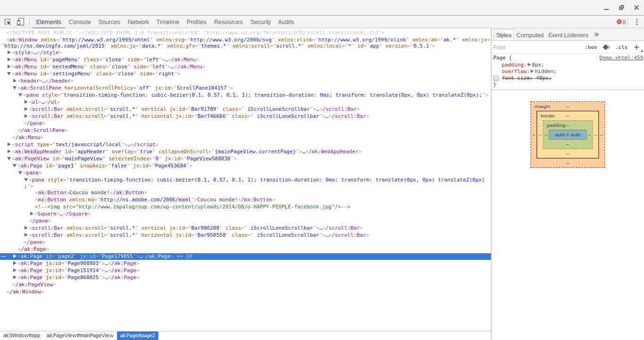Open the Profiles tab
This screenshot has height=340, width=644.
pos(197,22)
